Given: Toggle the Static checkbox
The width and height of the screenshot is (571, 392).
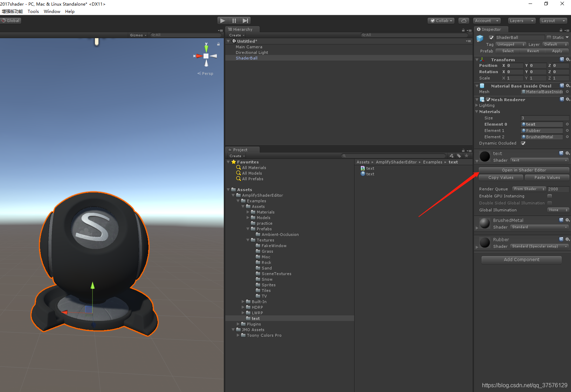Looking at the screenshot, I should pyautogui.click(x=549, y=37).
